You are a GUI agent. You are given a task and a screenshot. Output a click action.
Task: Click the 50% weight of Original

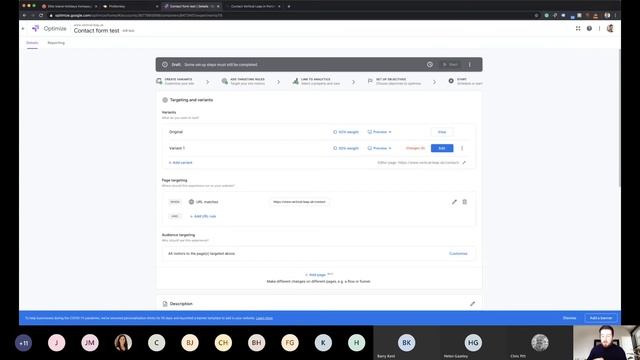coord(346,132)
